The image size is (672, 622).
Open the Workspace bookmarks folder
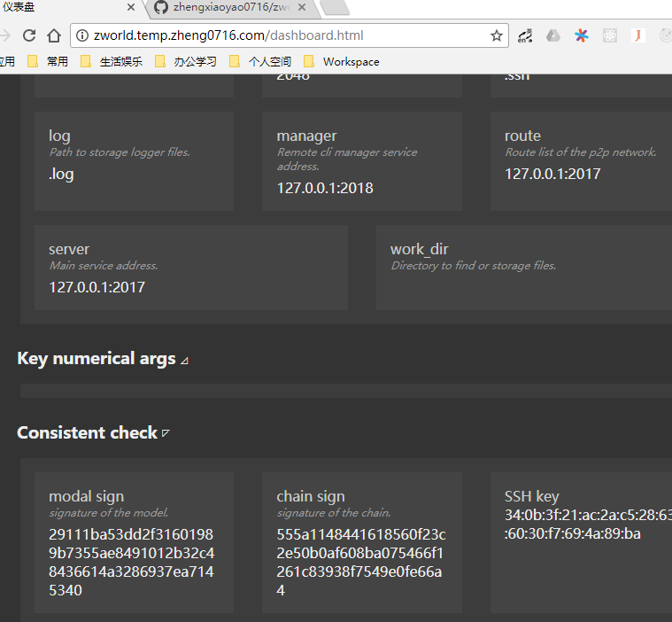point(342,62)
